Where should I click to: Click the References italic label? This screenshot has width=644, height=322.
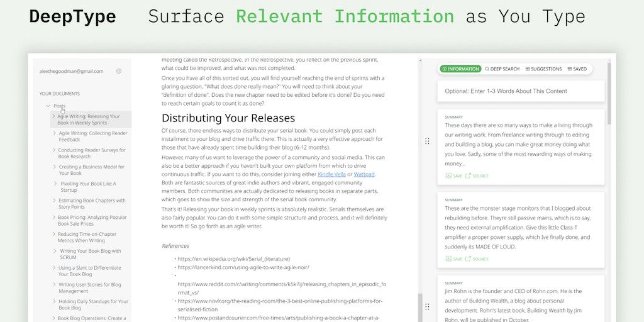(x=175, y=246)
